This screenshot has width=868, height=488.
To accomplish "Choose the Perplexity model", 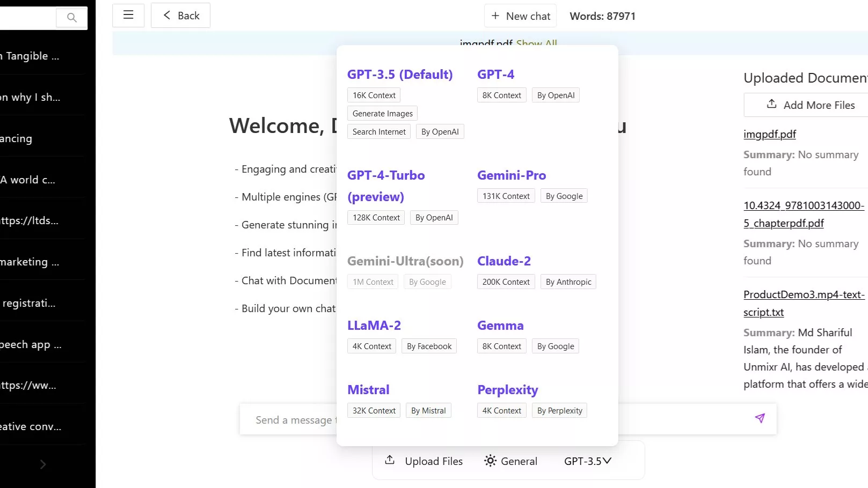I will [507, 390].
